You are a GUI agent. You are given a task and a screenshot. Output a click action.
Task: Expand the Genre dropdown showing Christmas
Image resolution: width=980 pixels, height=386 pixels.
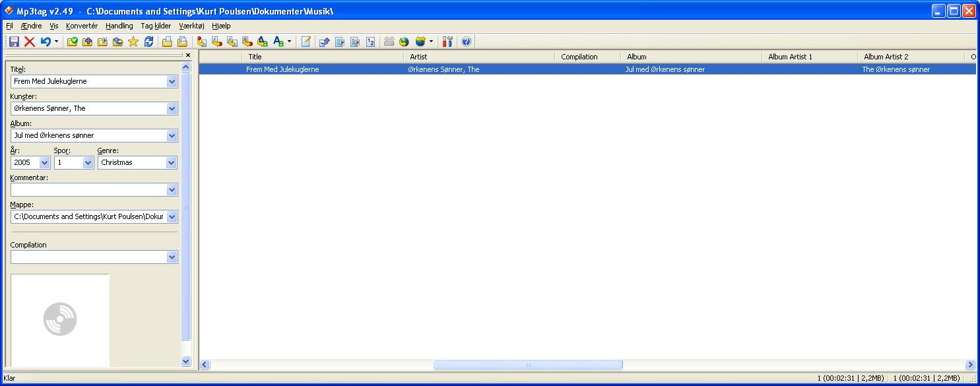172,162
